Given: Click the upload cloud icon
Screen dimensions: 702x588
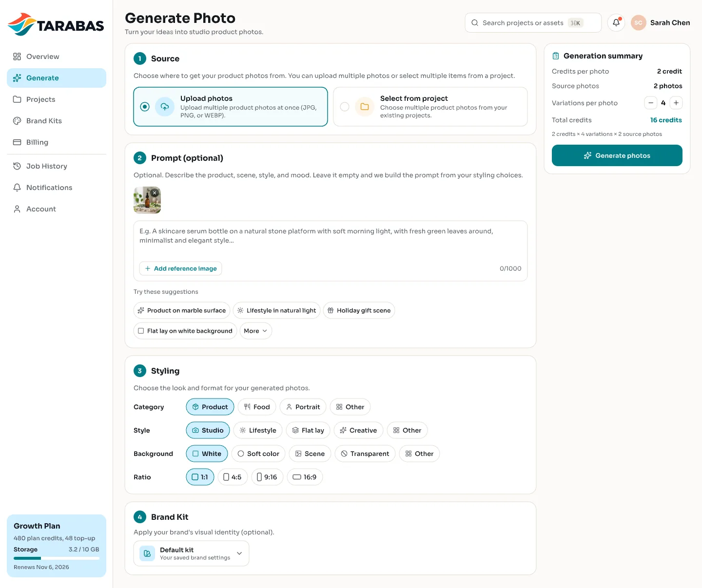Looking at the screenshot, I should coord(165,107).
